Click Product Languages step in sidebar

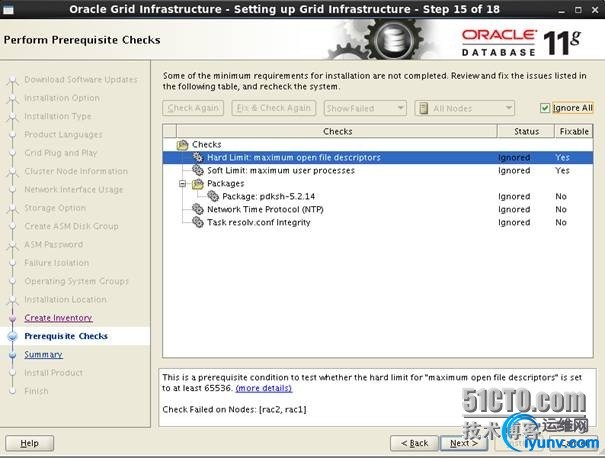point(63,135)
